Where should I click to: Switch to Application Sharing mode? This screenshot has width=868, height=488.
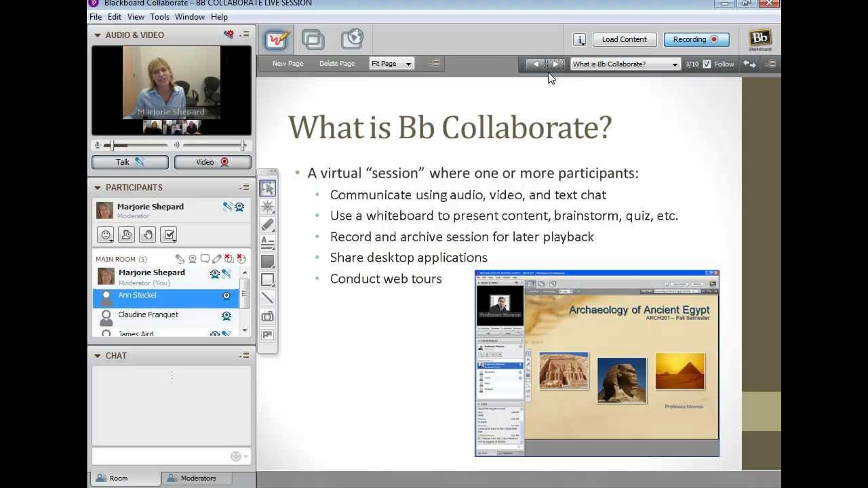coord(313,39)
